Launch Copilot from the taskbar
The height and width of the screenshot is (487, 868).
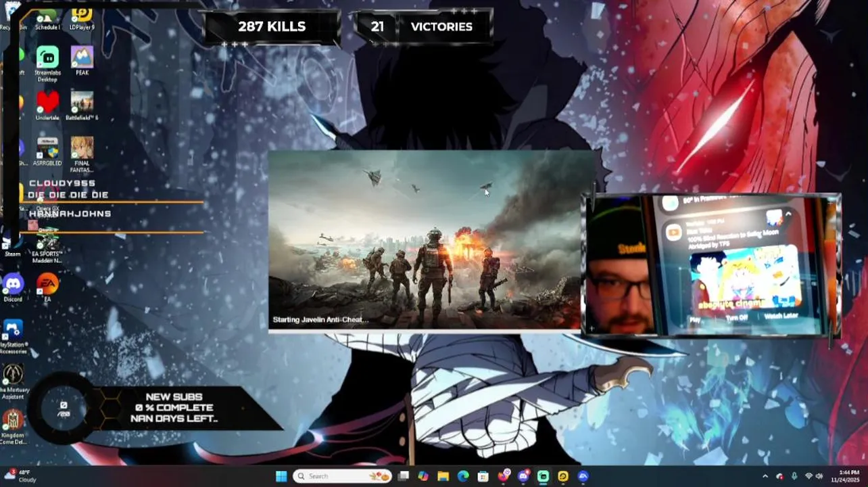tap(423, 476)
